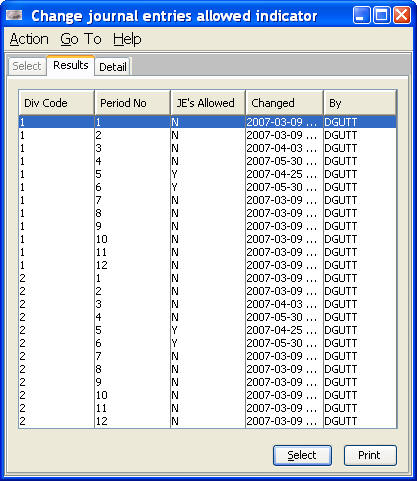Select row Div 2 Period 12
This screenshot has height=481, width=417.
click(x=208, y=421)
